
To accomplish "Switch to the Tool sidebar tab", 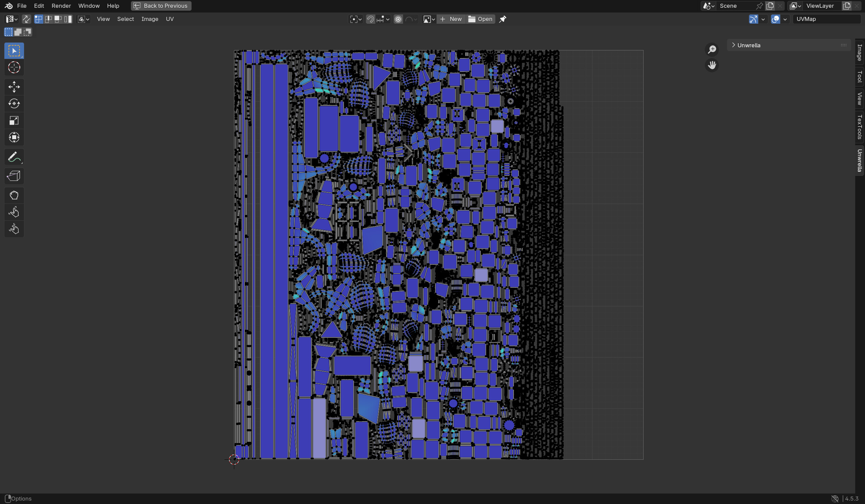I will [x=860, y=76].
